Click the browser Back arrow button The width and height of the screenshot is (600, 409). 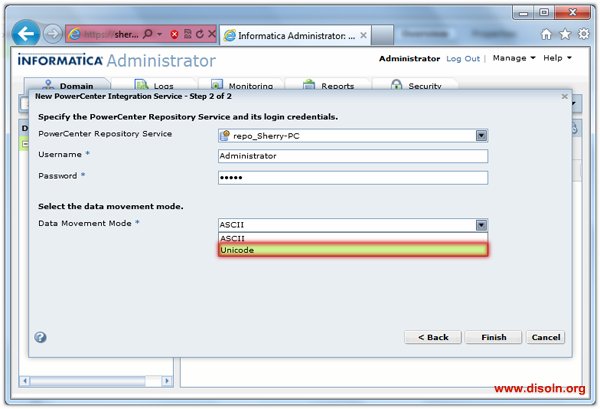point(26,34)
